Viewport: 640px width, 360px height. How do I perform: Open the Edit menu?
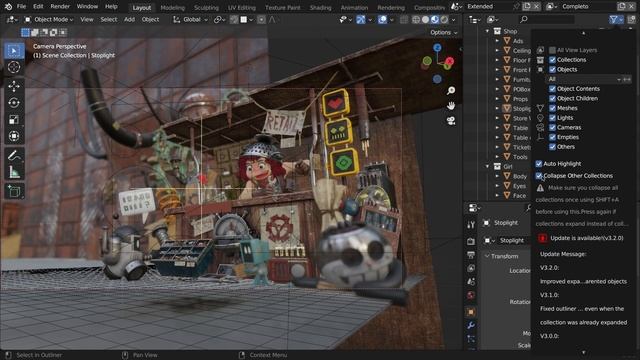(38, 7)
